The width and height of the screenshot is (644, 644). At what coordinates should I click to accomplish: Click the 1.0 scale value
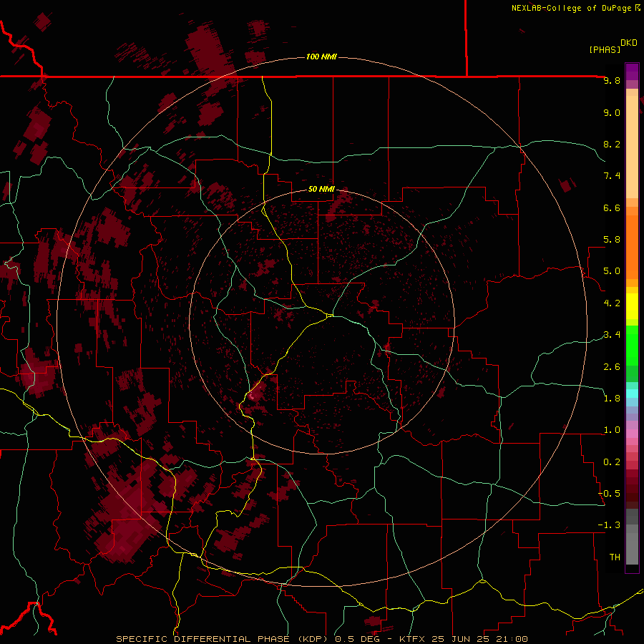[x=612, y=430]
